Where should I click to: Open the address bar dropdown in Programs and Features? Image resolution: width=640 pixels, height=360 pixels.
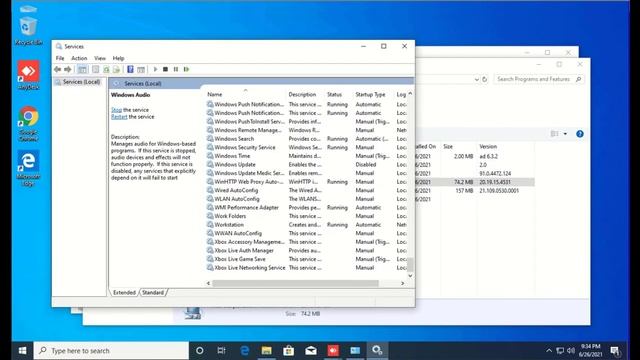click(476, 79)
